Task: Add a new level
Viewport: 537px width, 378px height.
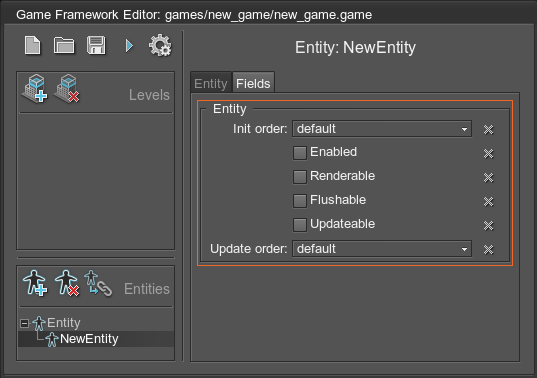Action: tap(35, 89)
